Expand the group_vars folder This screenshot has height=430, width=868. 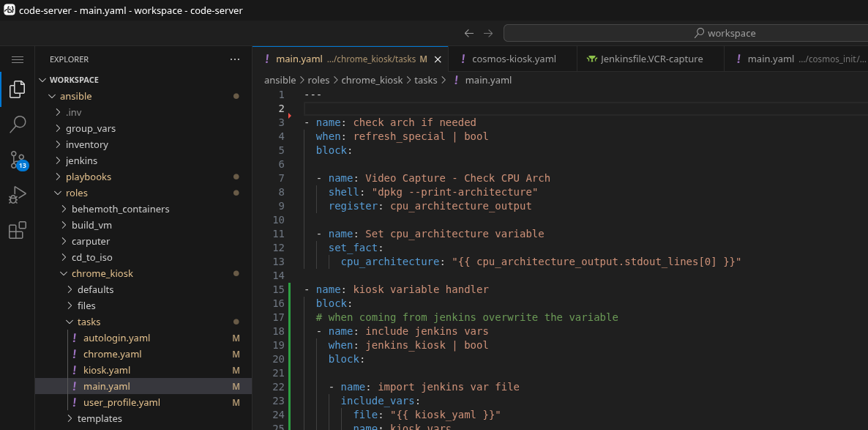(90, 128)
